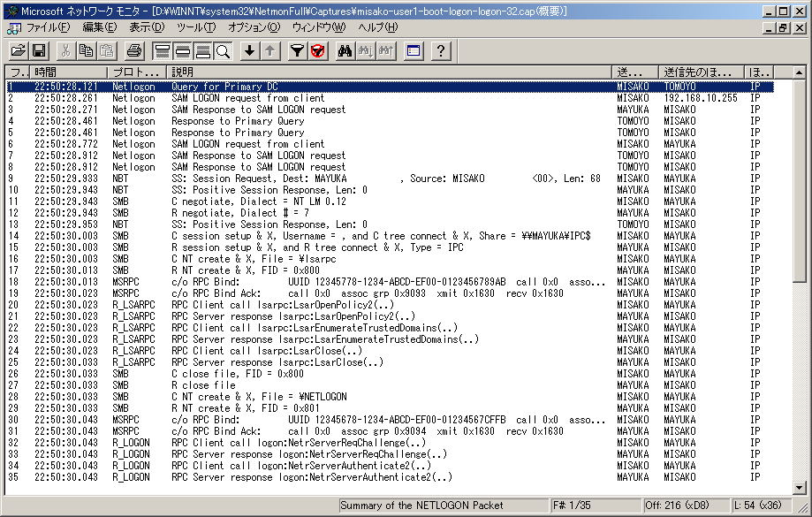Click the question mark help icon

click(x=441, y=50)
